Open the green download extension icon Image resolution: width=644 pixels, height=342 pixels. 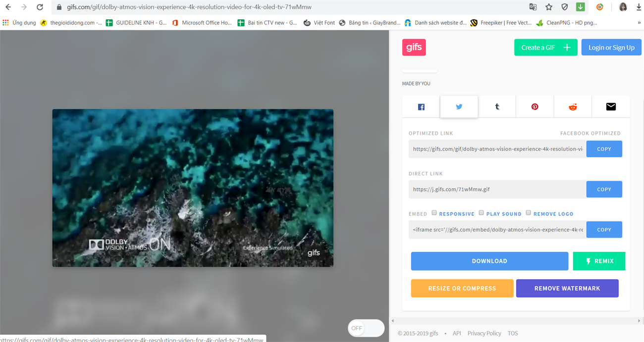click(x=581, y=7)
